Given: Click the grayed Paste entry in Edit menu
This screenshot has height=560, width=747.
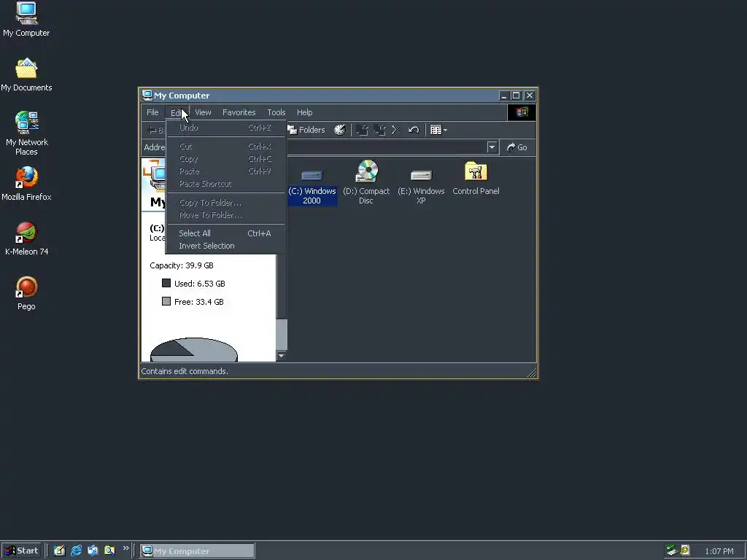Looking at the screenshot, I should [226, 171].
